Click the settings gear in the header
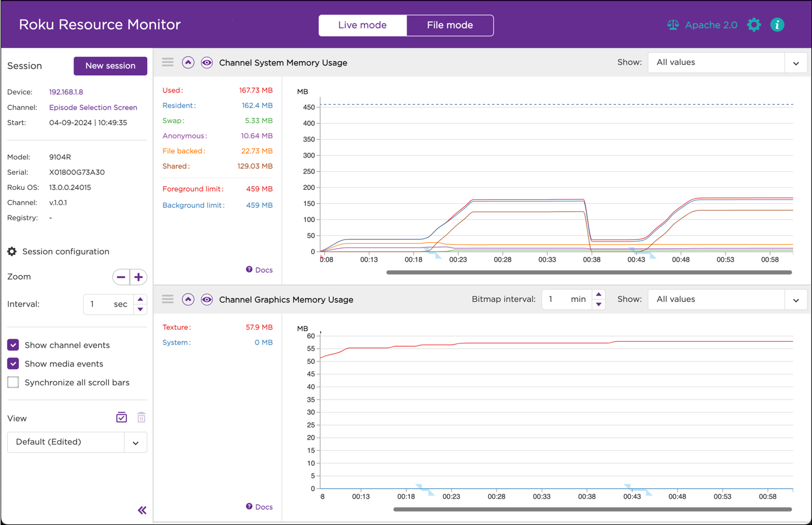The height and width of the screenshot is (525, 812). tap(754, 25)
